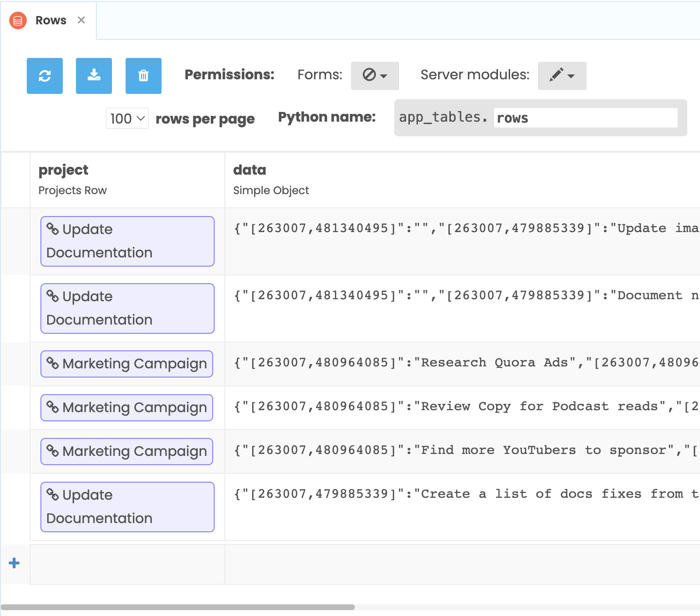Image resolution: width=700 pixels, height=616 pixels.
Task: Close the Rows tab
Action: 81,20
